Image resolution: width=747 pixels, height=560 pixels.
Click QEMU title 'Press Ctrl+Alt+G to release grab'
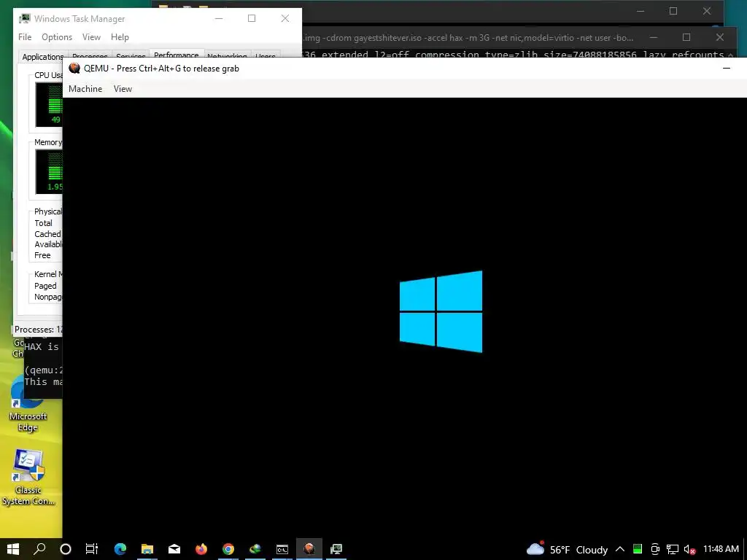point(178,68)
